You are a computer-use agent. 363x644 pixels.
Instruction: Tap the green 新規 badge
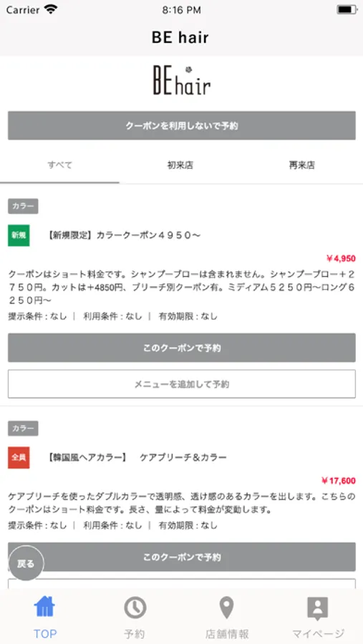coord(19,235)
